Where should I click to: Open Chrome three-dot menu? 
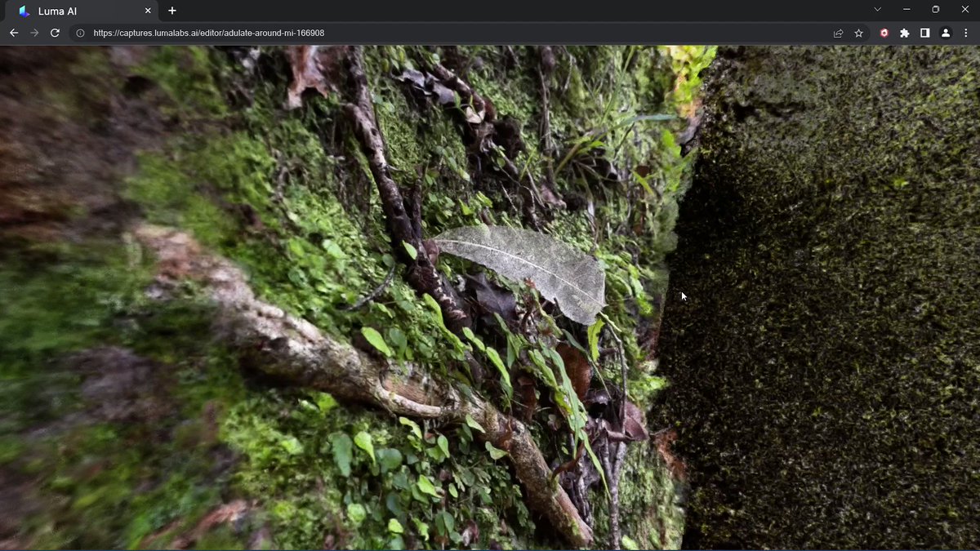(966, 33)
